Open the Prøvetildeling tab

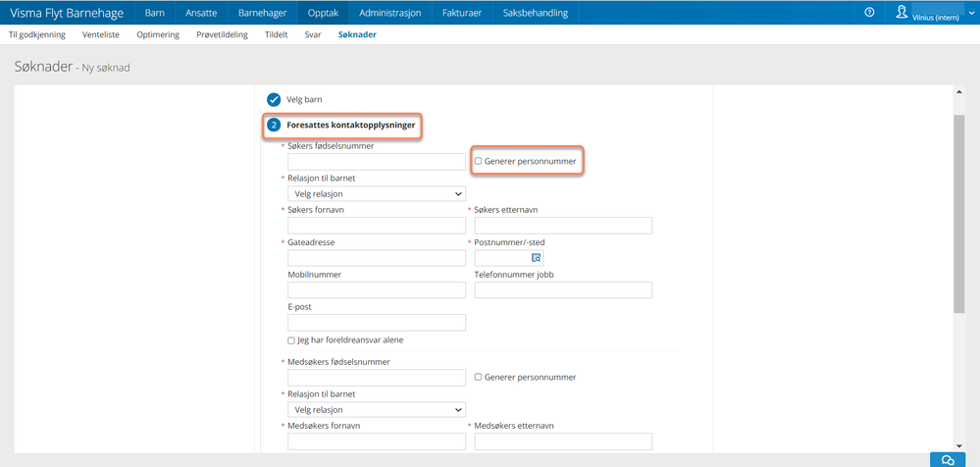pos(222,35)
